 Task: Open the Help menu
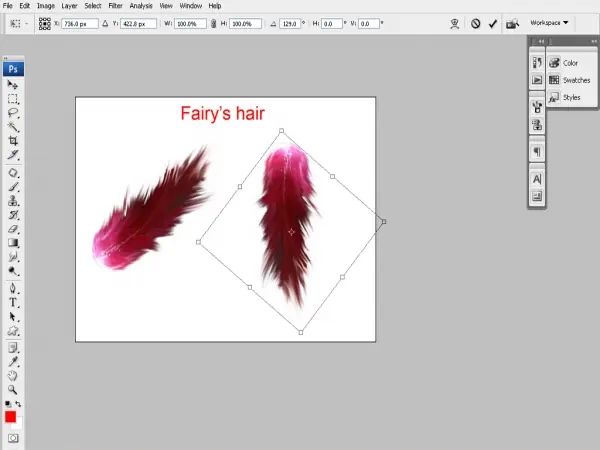[x=215, y=6]
